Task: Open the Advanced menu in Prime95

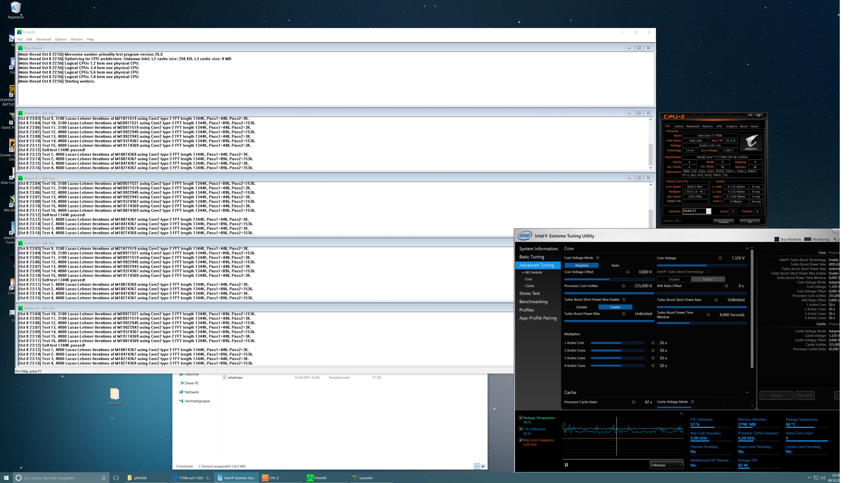Action: click(x=43, y=39)
